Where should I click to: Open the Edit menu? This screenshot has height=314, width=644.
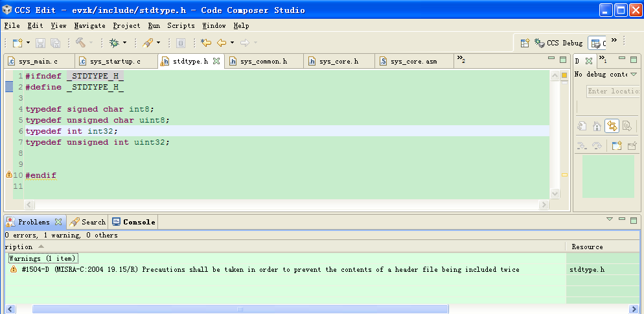tap(36, 25)
